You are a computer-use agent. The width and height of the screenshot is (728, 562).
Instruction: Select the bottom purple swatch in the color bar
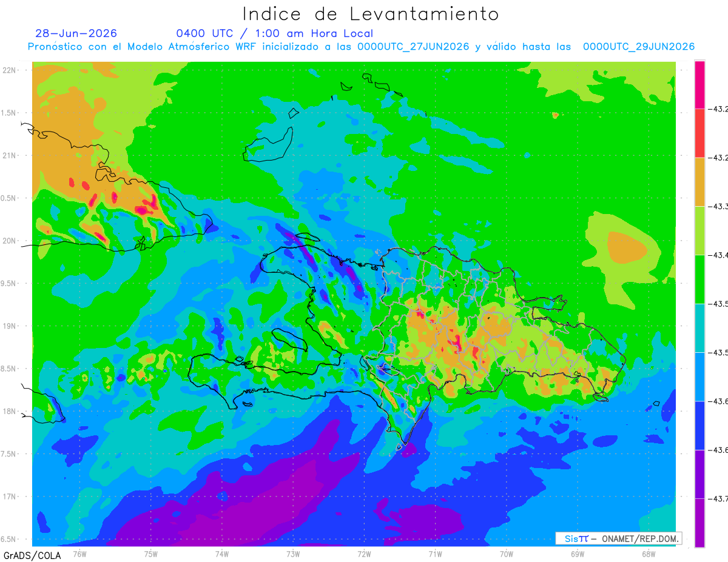coord(699,523)
